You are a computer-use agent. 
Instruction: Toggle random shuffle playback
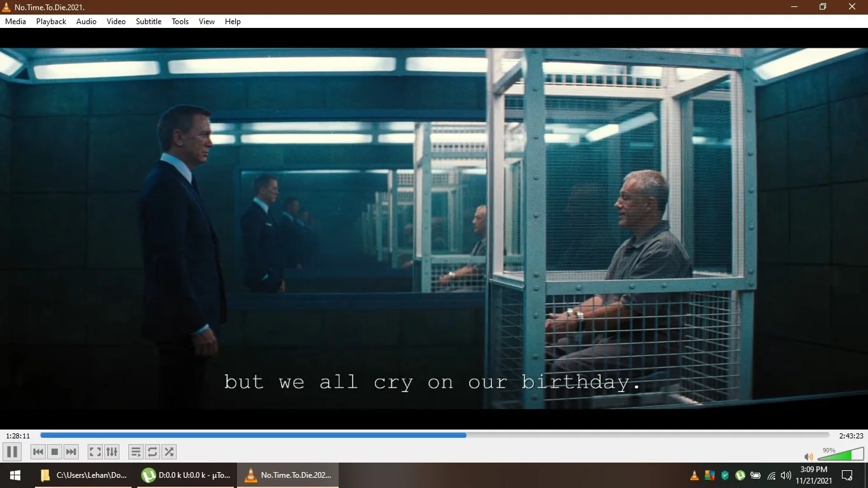coord(169,452)
